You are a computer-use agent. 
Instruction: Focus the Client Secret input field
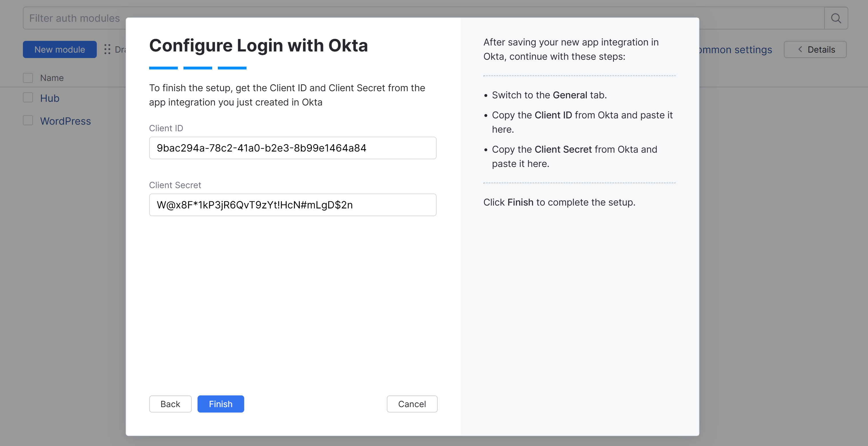pos(293,205)
